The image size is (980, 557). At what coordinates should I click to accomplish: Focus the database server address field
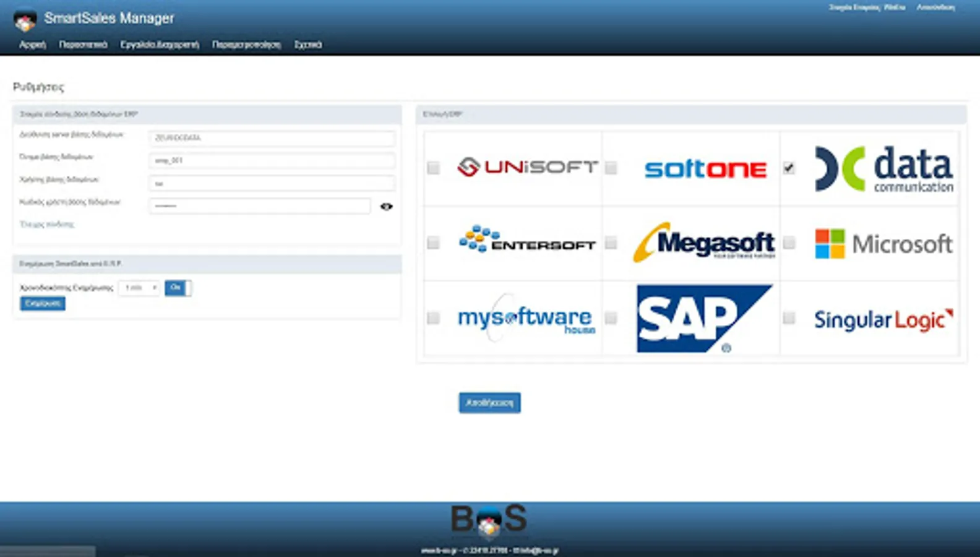coord(272,138)
